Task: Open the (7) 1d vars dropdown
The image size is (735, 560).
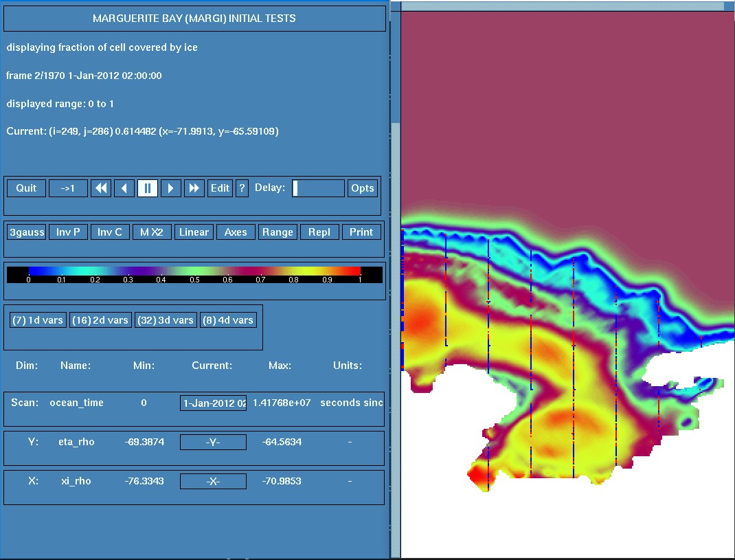Action: tap(38, 320)
